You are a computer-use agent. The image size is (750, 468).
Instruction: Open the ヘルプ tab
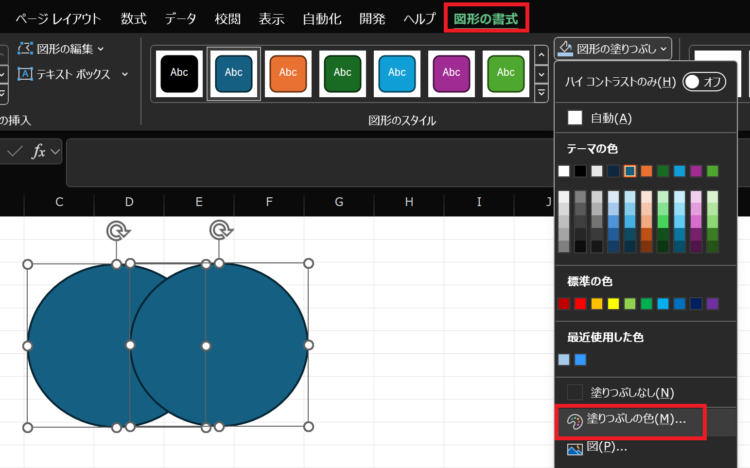point(419,19)
